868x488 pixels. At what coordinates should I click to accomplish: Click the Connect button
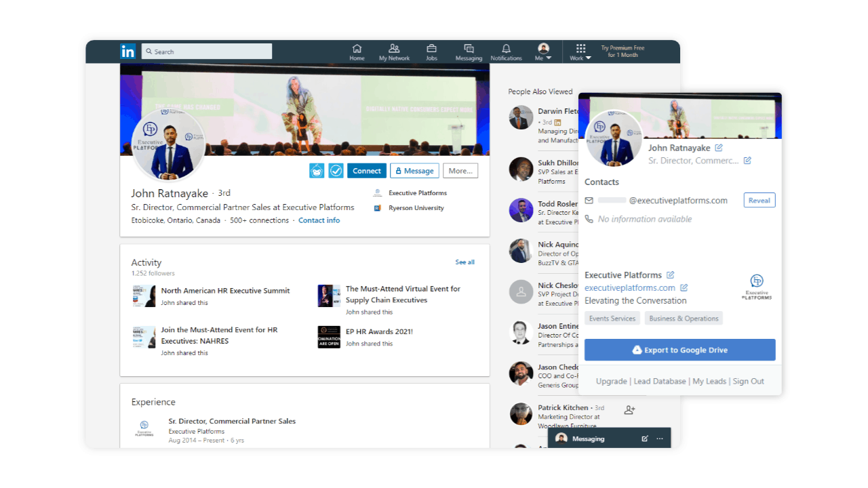[367, 171]
